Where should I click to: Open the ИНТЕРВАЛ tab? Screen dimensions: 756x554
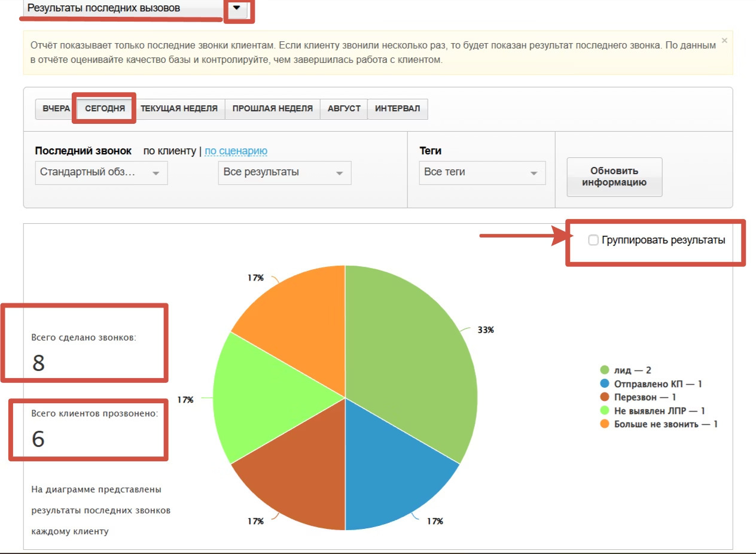(x=397, y=109)
